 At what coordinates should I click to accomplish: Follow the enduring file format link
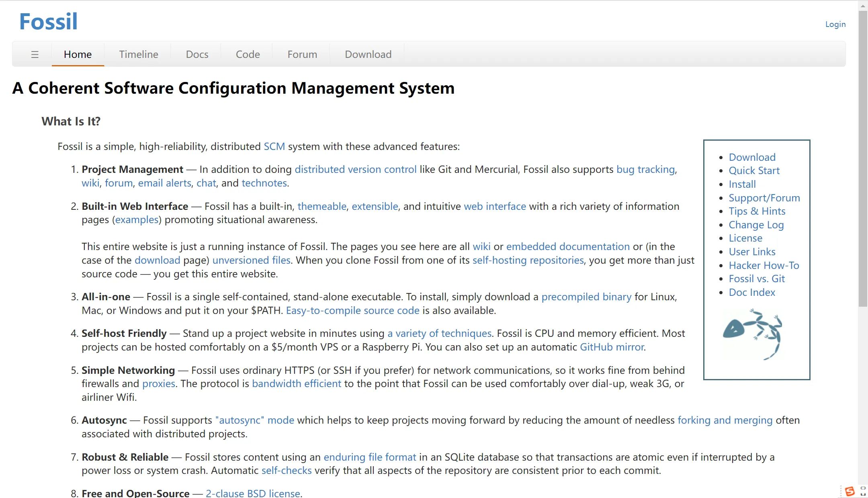tap(370, 457)
